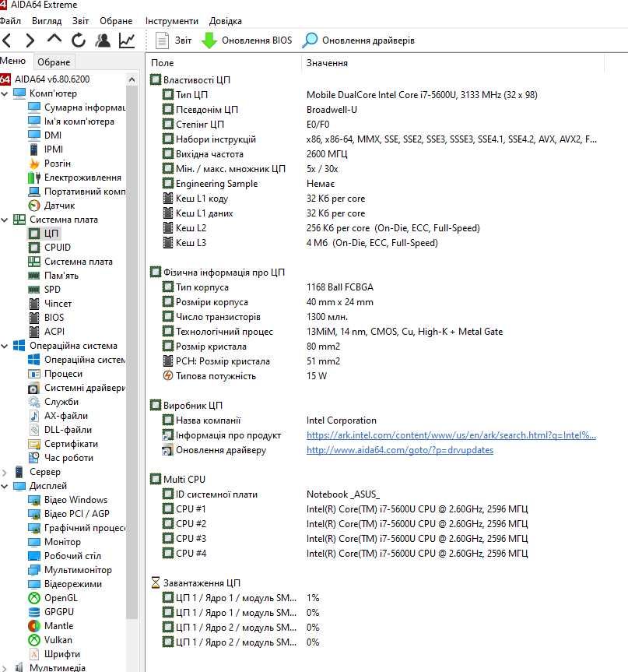Open Сертифікати tree item
Viewport: 628px width, 672px height.
[63, 444]
